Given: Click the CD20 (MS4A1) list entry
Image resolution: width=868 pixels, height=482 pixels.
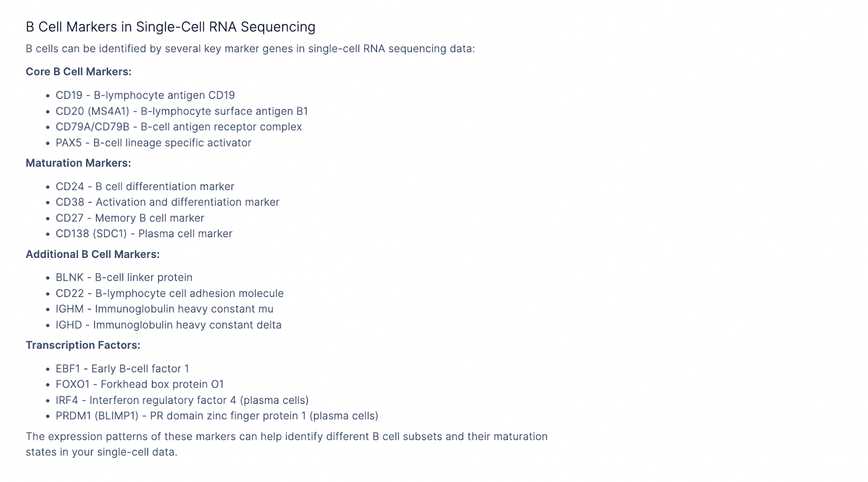Looking at the screenshot, I should [x=182, y=111].
